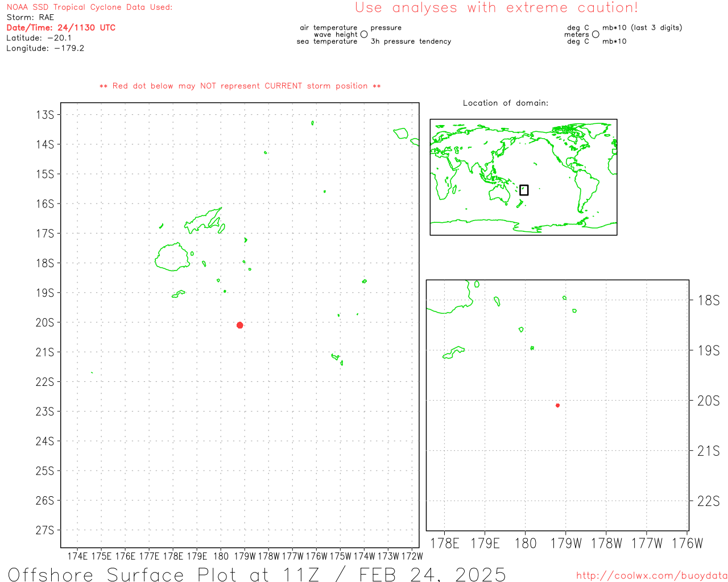This screenshot has height=582, width=728.
Task: Click the '3h pressure tendency' legend label
Action: 411,41
